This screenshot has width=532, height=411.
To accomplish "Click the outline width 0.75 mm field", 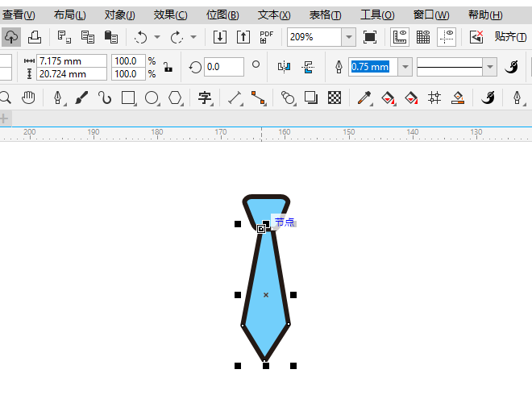I will point(373,67).
